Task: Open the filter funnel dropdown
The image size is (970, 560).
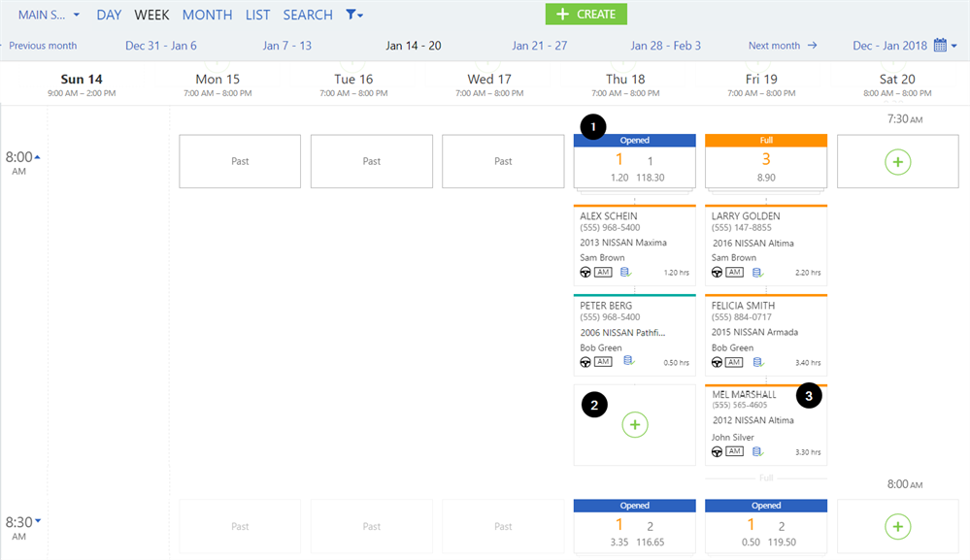Action: [x=354, y=16]
